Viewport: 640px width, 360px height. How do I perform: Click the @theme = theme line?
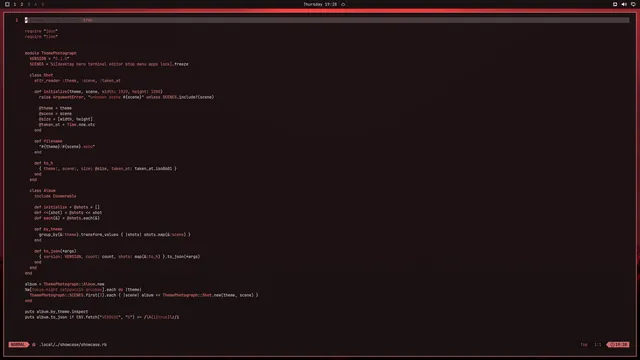pyautogui.click(x=55, y=108)
